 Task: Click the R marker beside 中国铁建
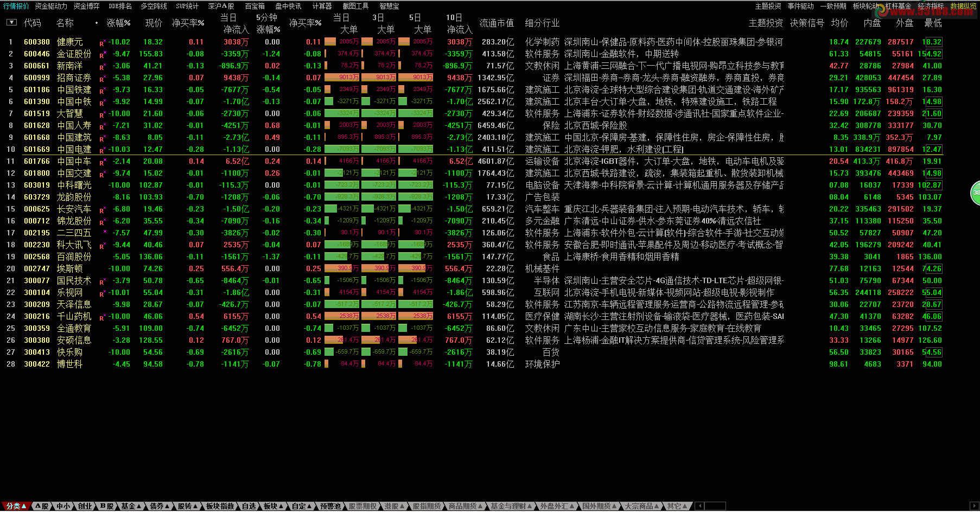102,91
